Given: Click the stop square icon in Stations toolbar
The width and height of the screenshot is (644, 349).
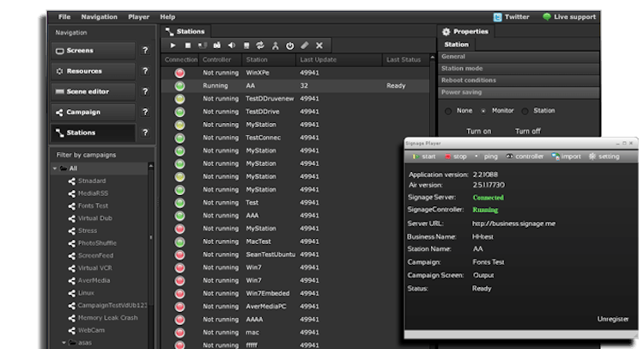Looking at the screenshot, I should (x=187, y=46).
